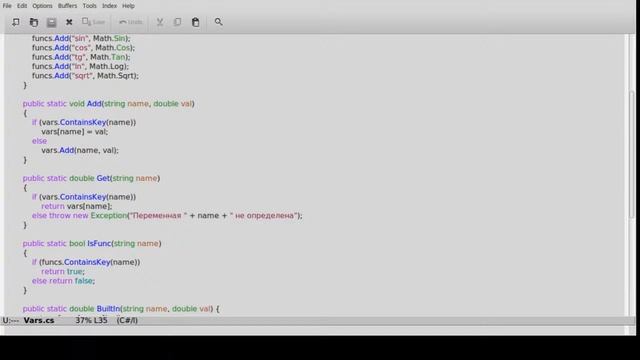This screenshot has height=360, width=640.
Task: Click 'if (funcs.ContainsKey(name))' line
Action: pyautogui.click(x=86, y=262)
